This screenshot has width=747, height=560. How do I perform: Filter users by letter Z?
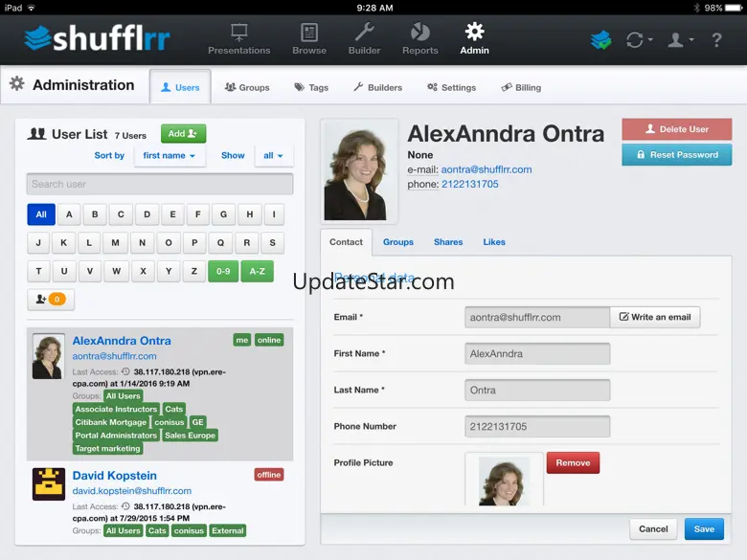click(x=193, y=271)
